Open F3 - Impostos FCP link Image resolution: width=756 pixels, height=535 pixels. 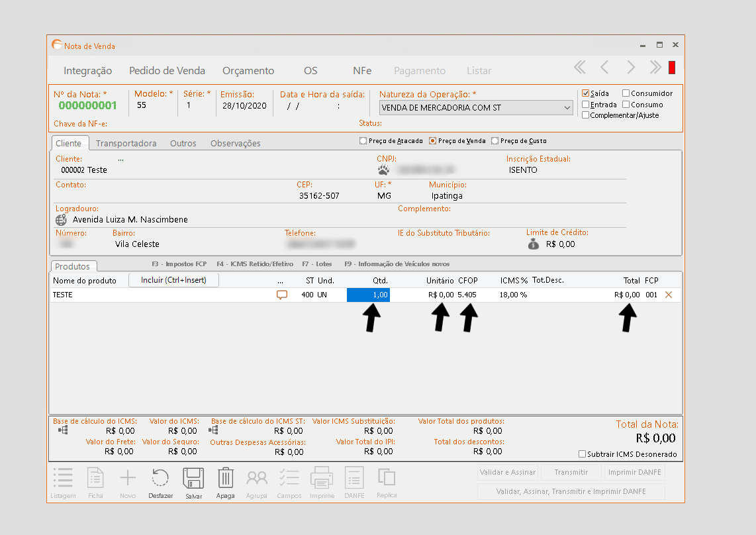179,264
